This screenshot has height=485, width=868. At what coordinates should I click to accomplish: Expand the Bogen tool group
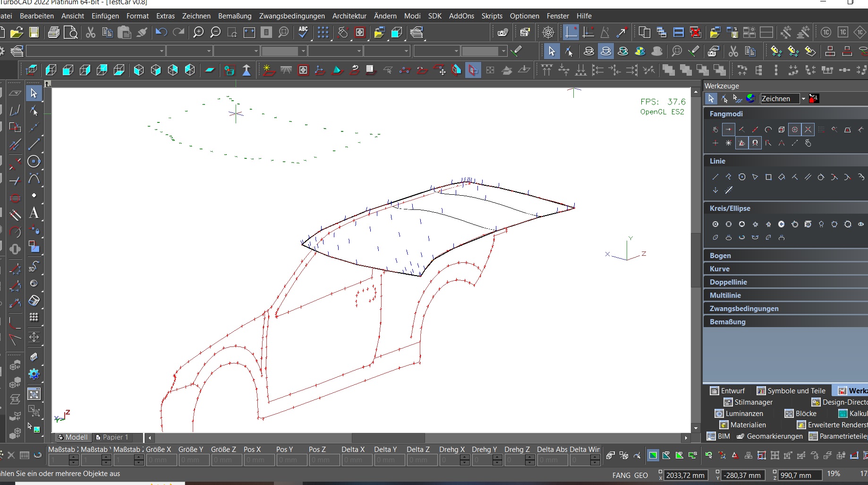785,255
